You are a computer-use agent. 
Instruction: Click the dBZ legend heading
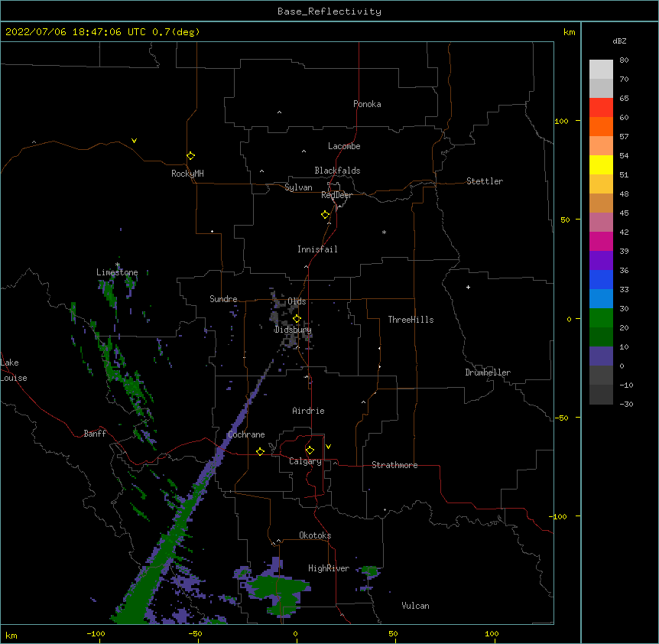tap(619, 41)
